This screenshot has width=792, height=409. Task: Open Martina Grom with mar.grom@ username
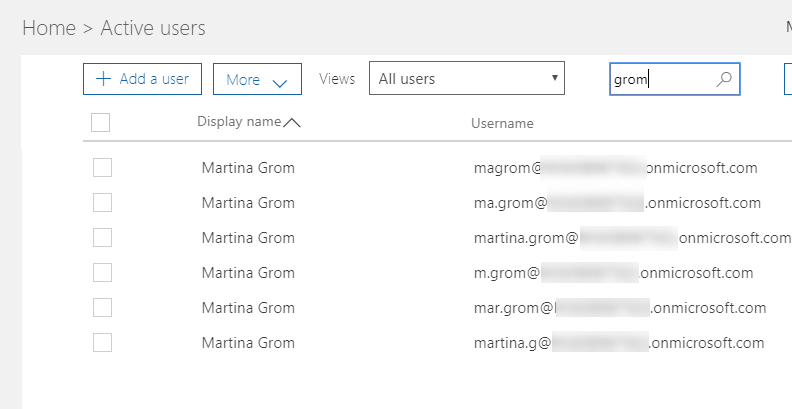(248, 308)
